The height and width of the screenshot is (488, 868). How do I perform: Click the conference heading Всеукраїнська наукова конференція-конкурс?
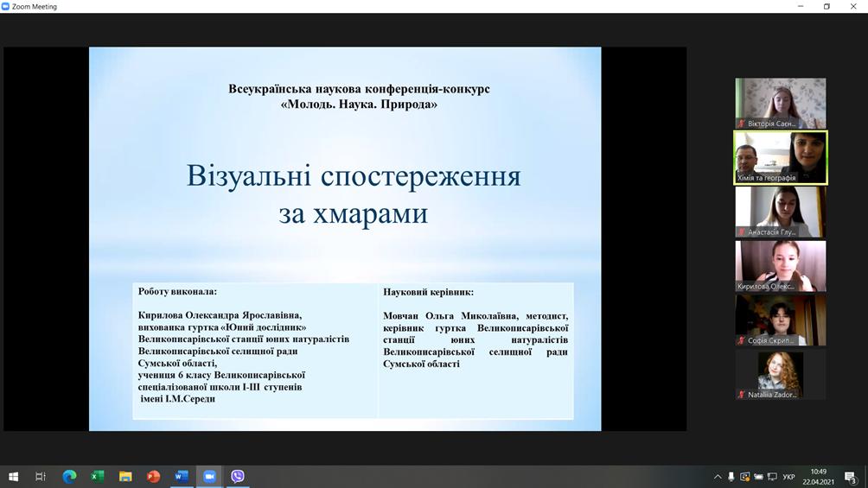coord(360,88)
